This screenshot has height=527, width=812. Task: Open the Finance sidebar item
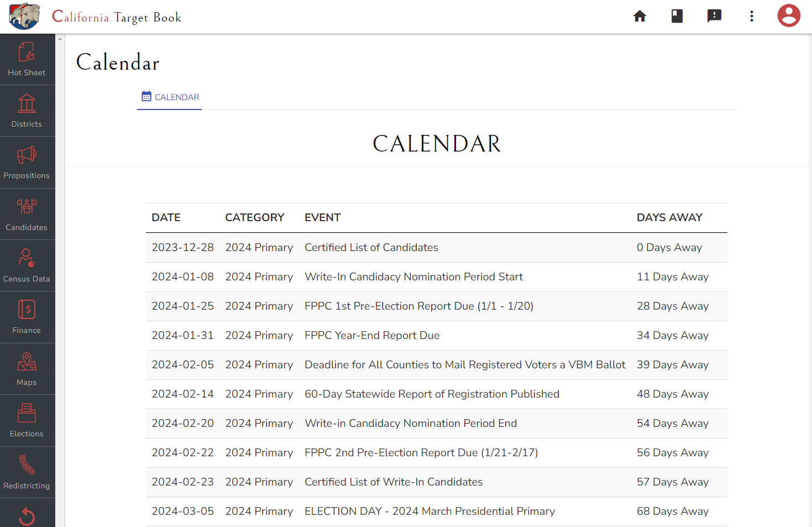[27, 317]
